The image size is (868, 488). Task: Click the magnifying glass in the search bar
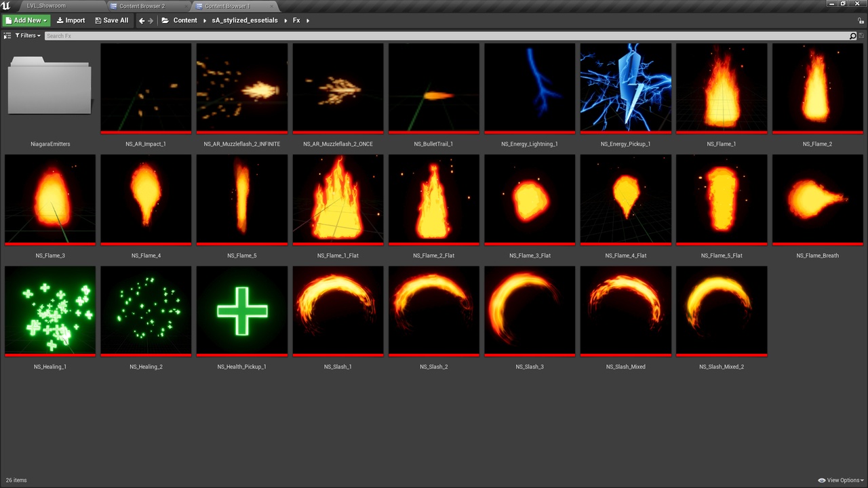coord(852,35)
